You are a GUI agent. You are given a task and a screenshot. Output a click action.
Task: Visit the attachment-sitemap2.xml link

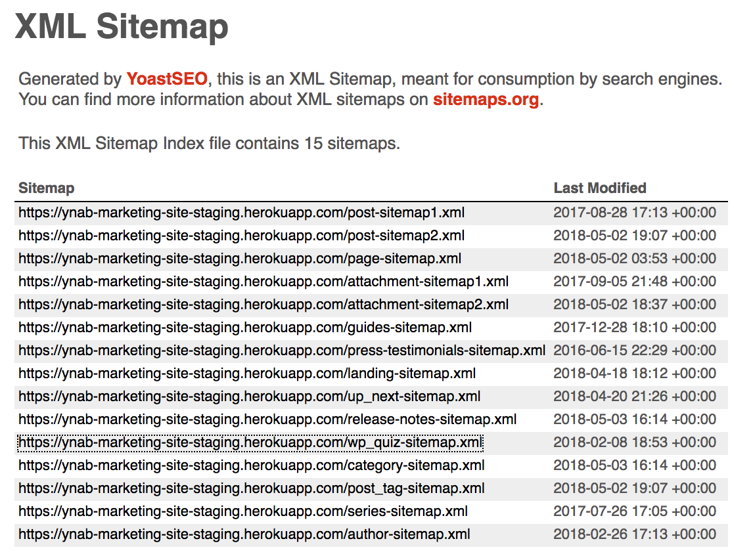coord(263,305)
